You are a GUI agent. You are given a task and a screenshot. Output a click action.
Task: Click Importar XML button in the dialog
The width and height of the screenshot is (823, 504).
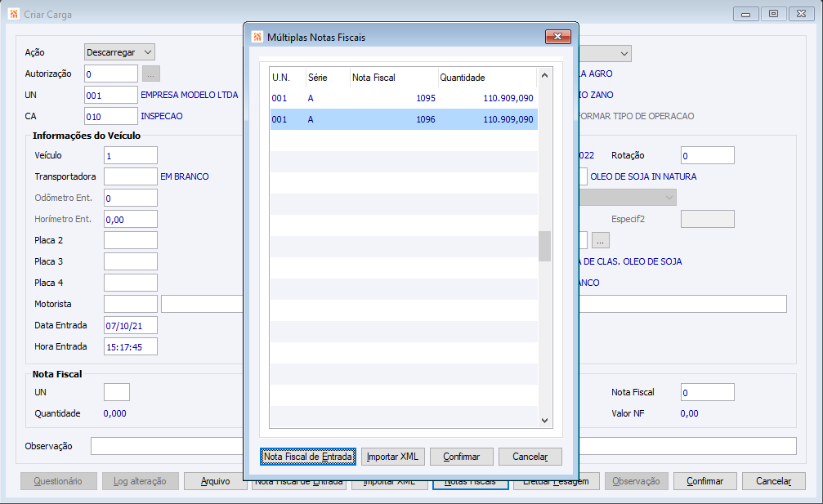coord(392,457)
